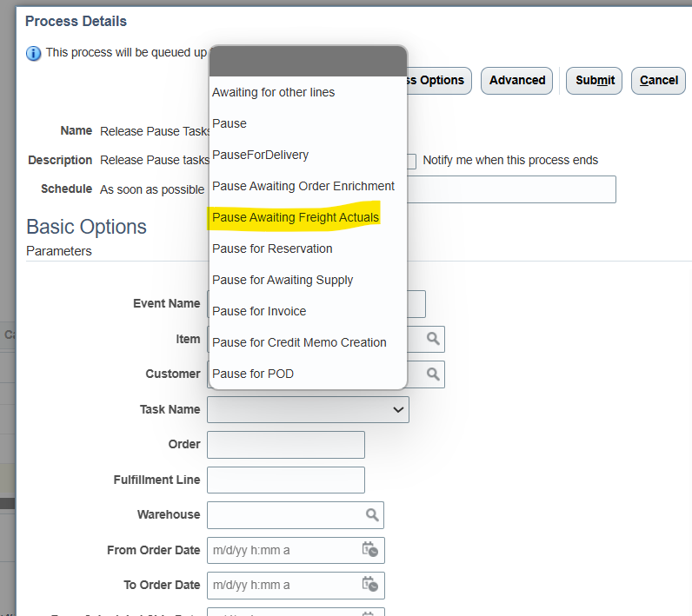This screenshot has height=616, width=692.
Task: Pick Pause for Awaiting Supply
Action: 308,280
